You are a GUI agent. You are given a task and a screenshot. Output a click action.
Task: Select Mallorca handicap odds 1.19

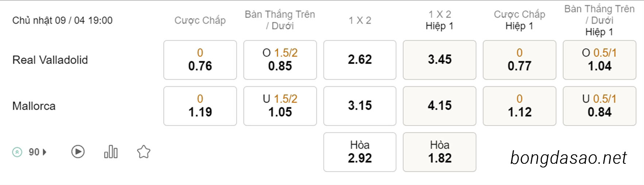tap(200, 106)
